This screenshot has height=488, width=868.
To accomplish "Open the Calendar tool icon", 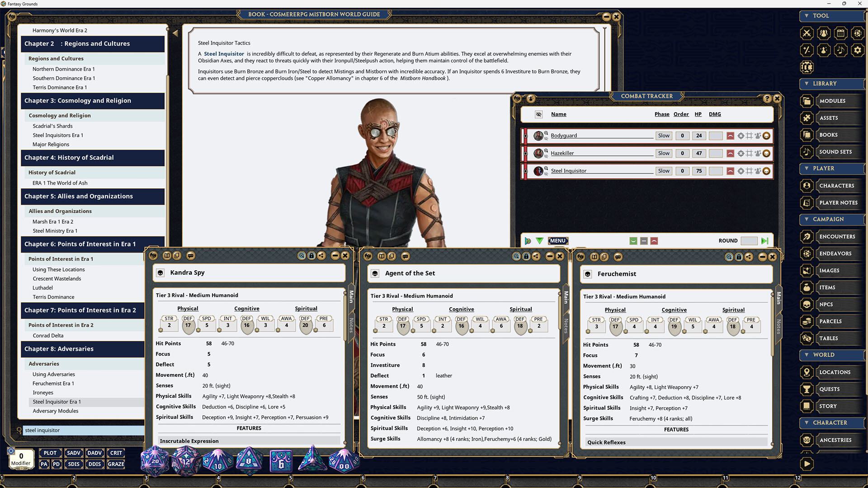I will coord(840,33).
